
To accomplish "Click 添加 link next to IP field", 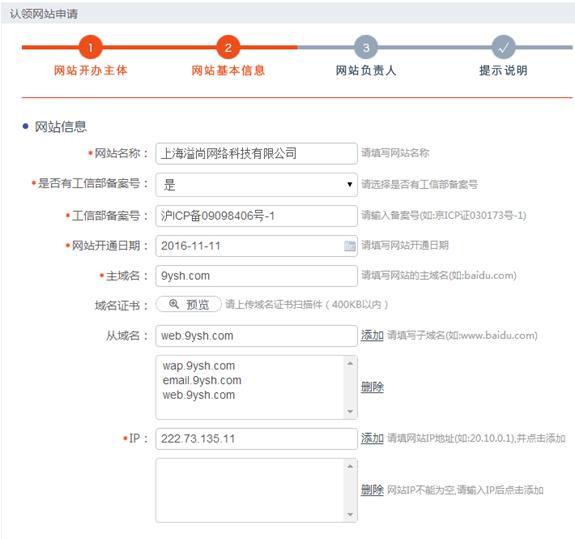I will [x=372, y=438].
